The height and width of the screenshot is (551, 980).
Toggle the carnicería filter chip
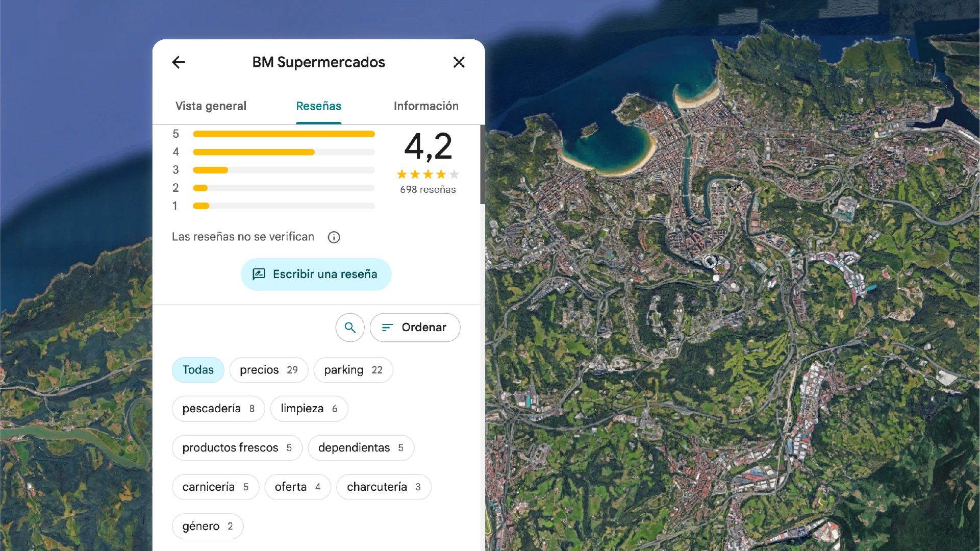coord(215,487)
